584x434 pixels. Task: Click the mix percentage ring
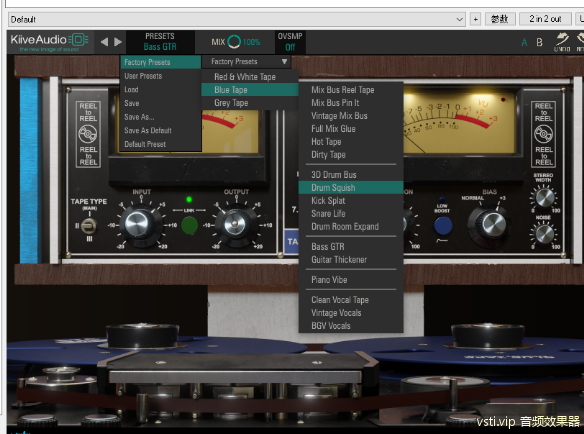point(234,42)
